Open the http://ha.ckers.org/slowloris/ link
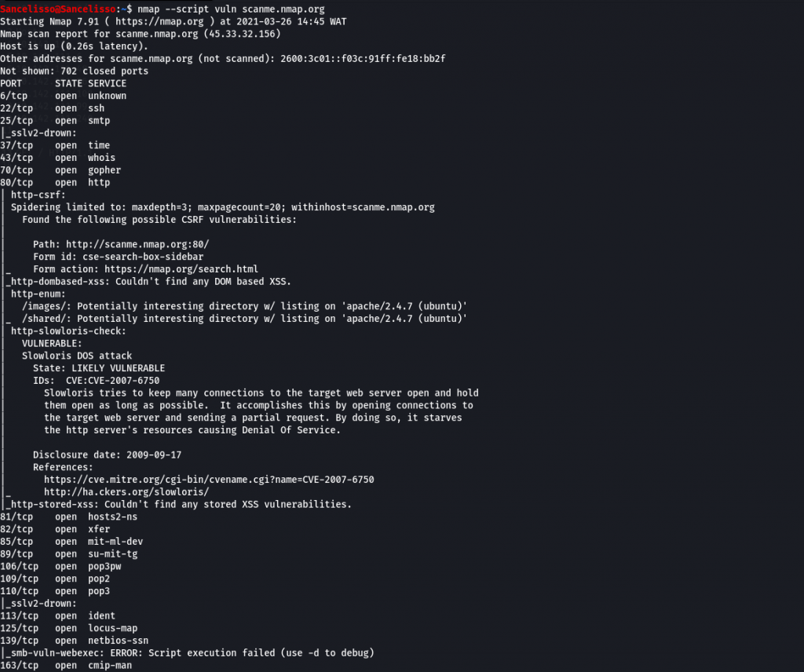 click(126, 491)
